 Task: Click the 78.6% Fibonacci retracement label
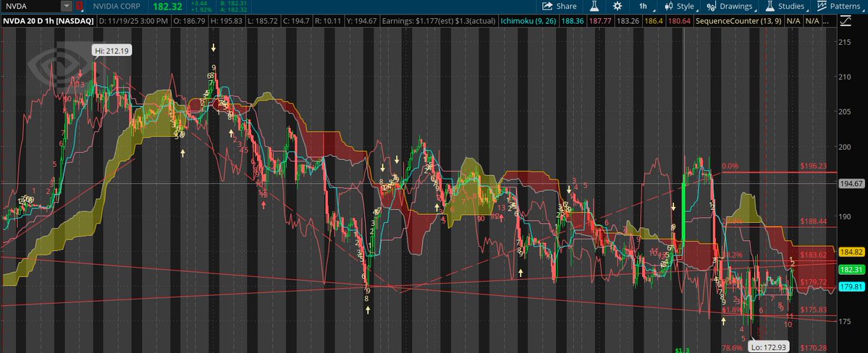pyautogui.click(x=733, y=348)
